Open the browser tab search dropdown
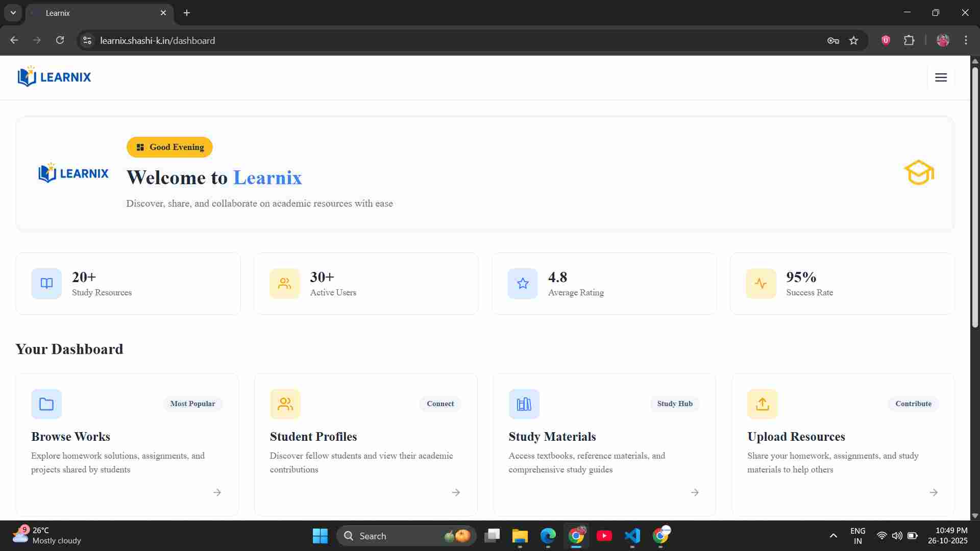This screenshot has width=980, height=551. point(13,13)
